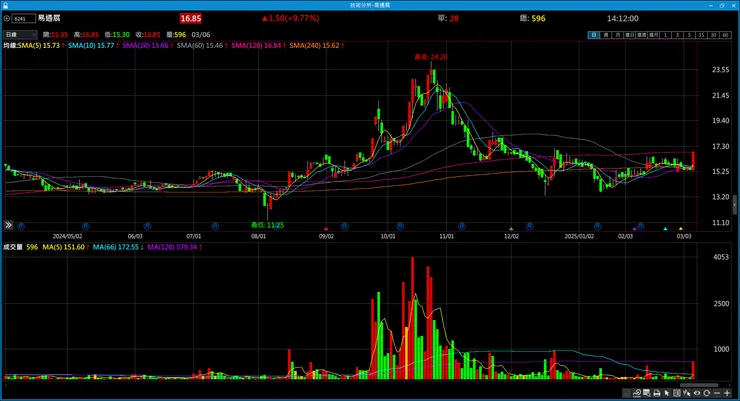Click the window search magnifier icon
Screen dimensions: 740x401
647,393
